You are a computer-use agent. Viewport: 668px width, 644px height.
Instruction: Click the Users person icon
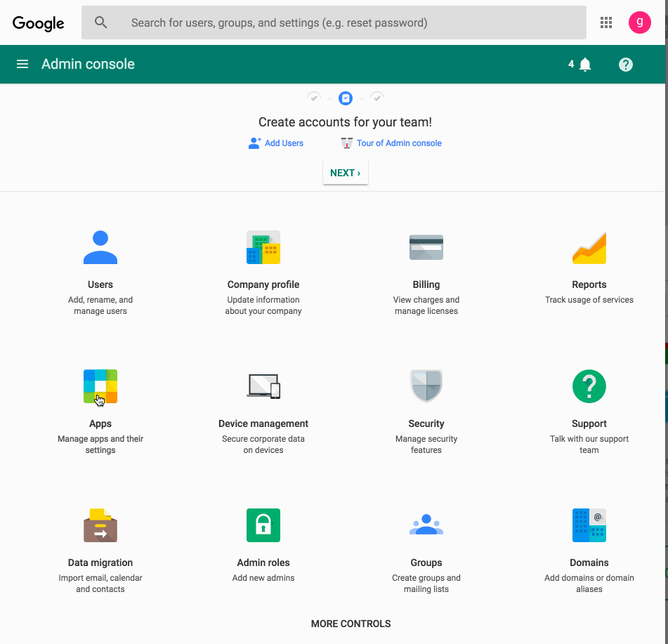pyautogui.click(x=100, y=247)
